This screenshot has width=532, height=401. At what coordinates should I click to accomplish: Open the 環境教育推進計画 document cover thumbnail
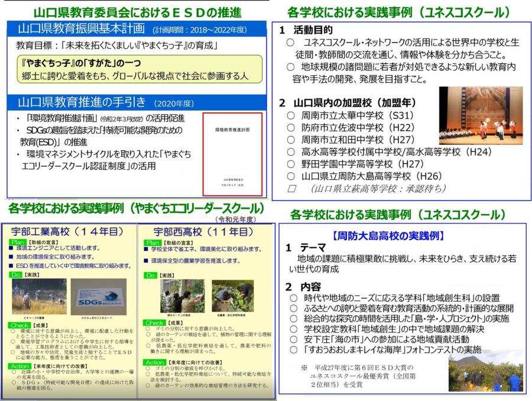[232, 154]
